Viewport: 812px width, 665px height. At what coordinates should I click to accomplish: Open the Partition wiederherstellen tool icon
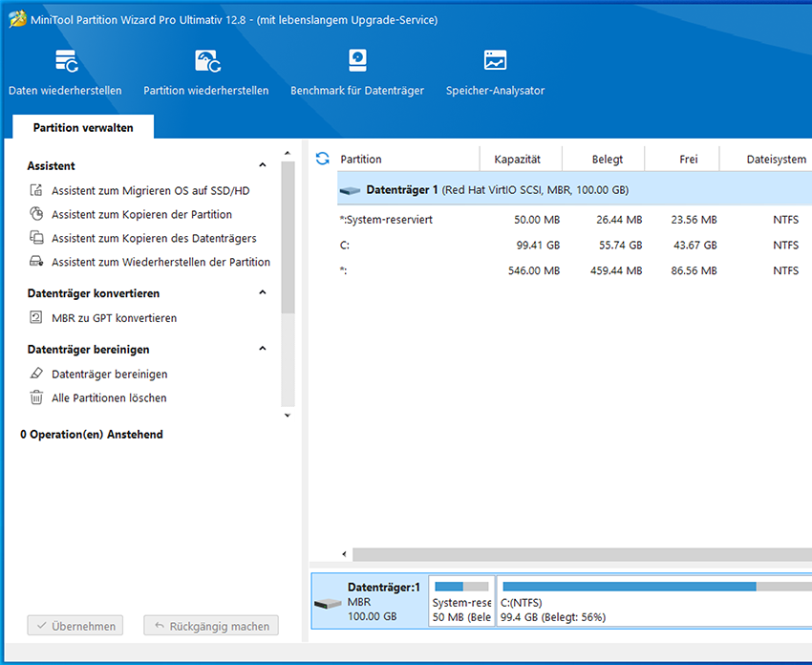pos(206,62)
